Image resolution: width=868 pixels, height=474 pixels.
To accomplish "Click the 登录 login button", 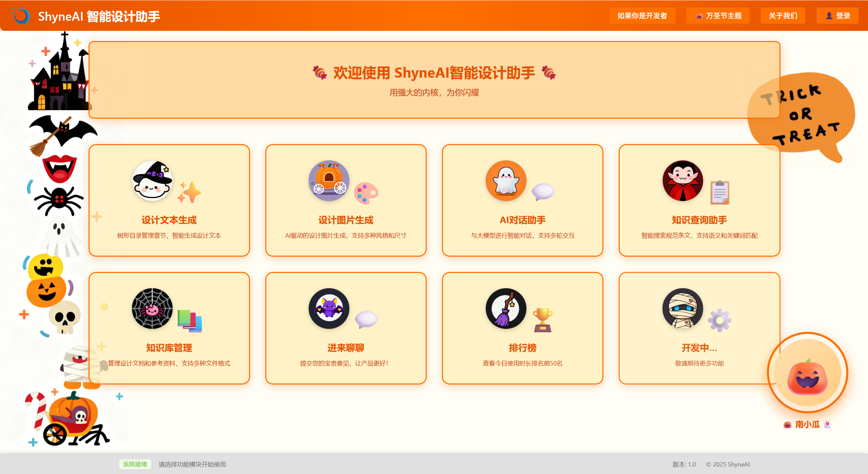I will tap(837, 16).
